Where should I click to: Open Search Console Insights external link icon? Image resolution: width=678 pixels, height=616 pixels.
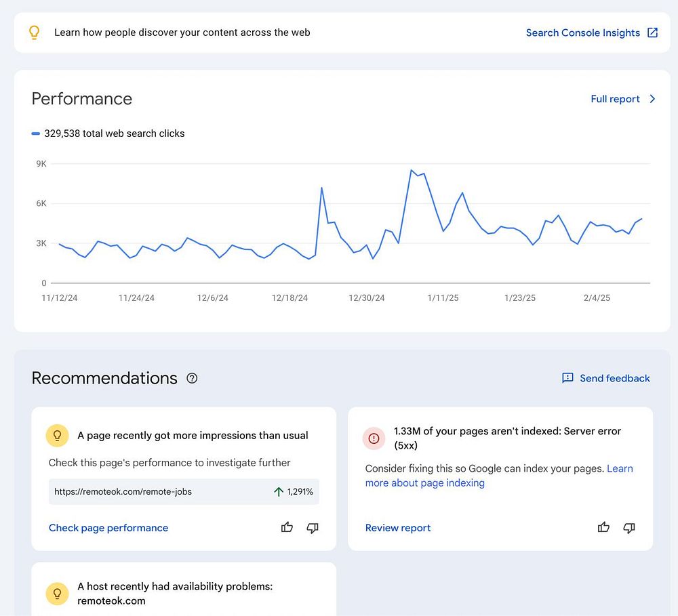(x=652, y=33)
